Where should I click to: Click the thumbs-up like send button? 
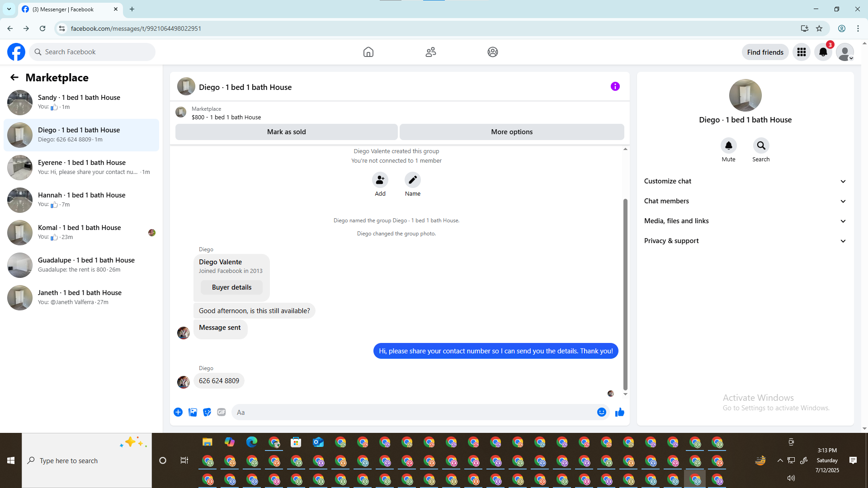[x=619, y=412]
